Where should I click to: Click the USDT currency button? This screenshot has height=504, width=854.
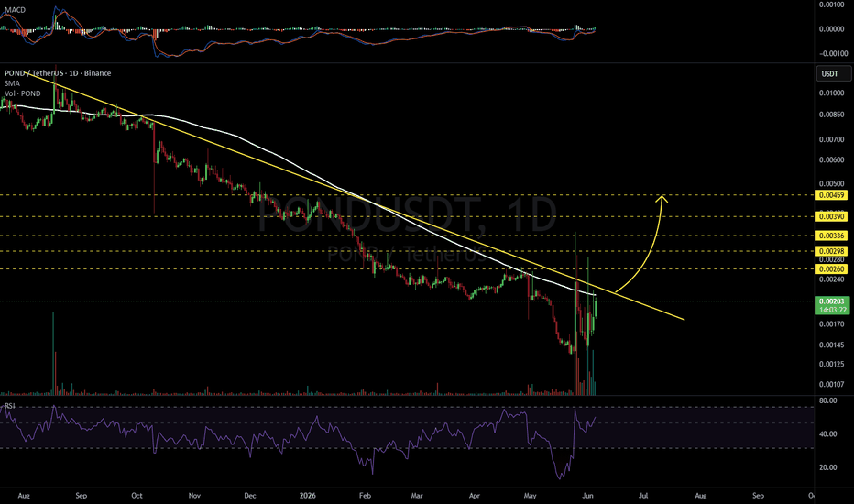click(x=833, y=73)
